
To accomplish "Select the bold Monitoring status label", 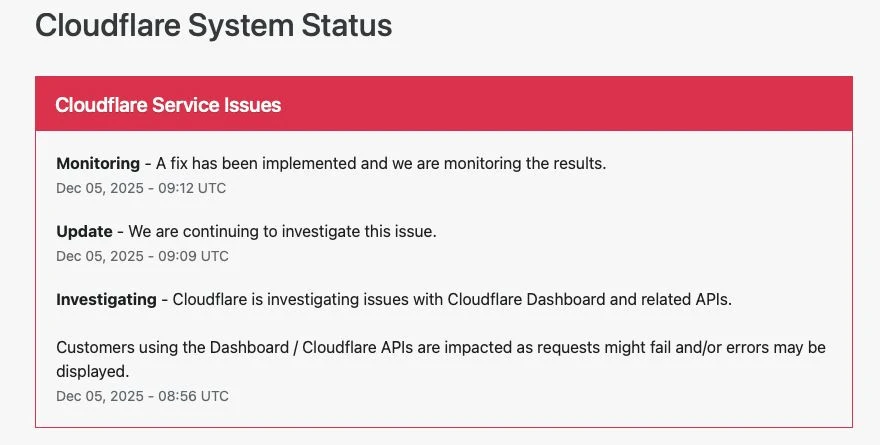I will point(98,163).
